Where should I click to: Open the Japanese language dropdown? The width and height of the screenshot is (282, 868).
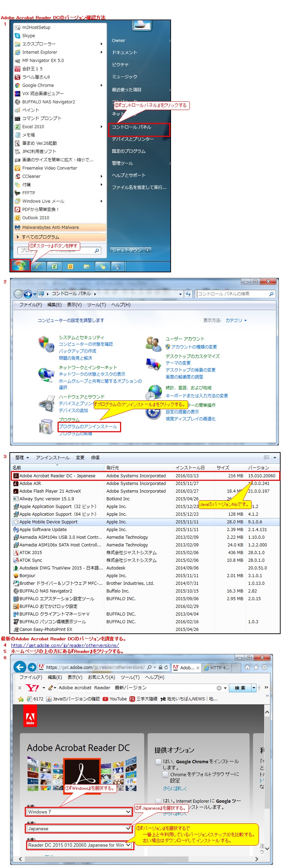tap(79, 829)
